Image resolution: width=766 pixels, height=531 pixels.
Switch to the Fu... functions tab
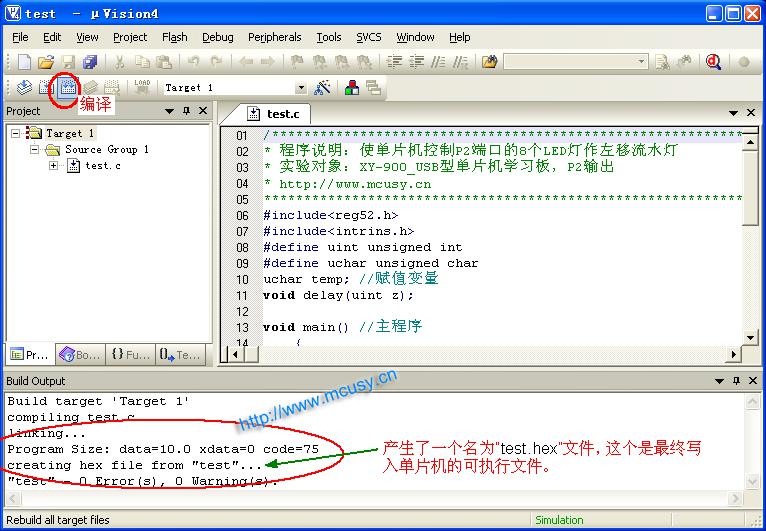[131, 355]
